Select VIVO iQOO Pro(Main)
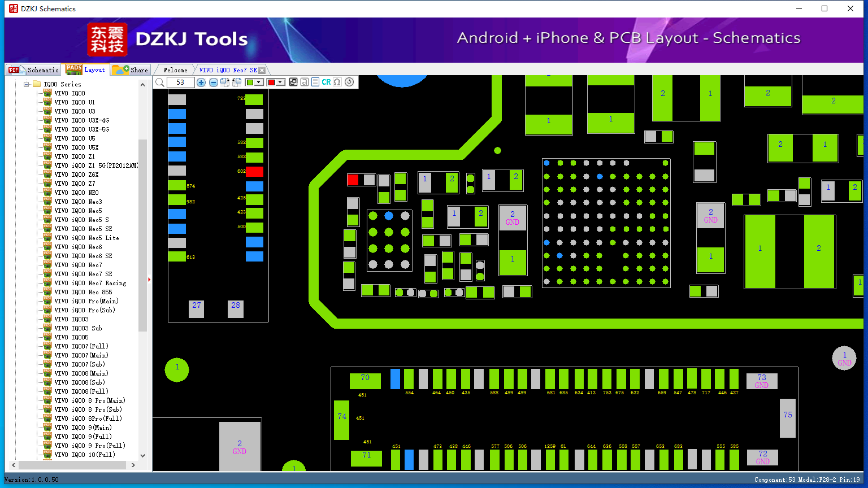Image resolution: width=868 pixels, height=488 pixels. tap(86, 301)
